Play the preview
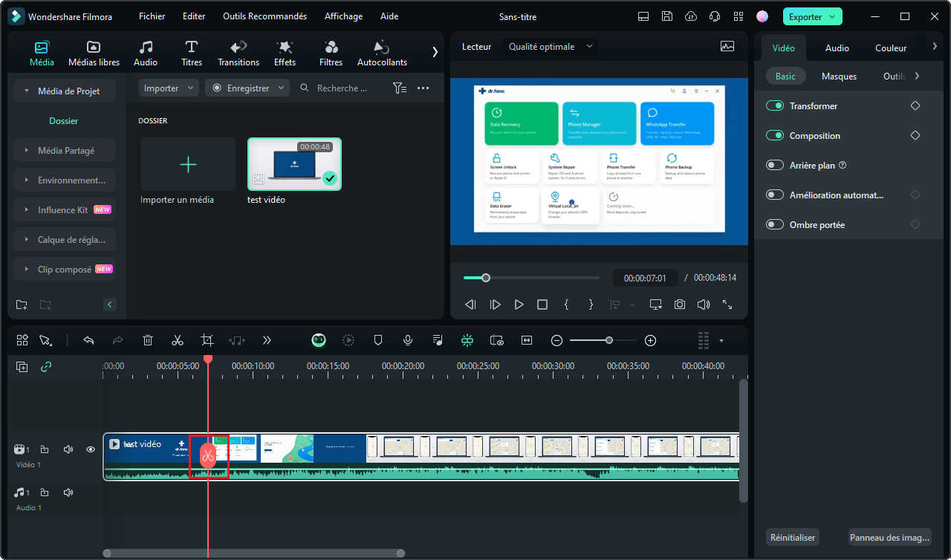The width and height of the screenshot is (951, 560). pyautogui.click(x=519, y=305)
